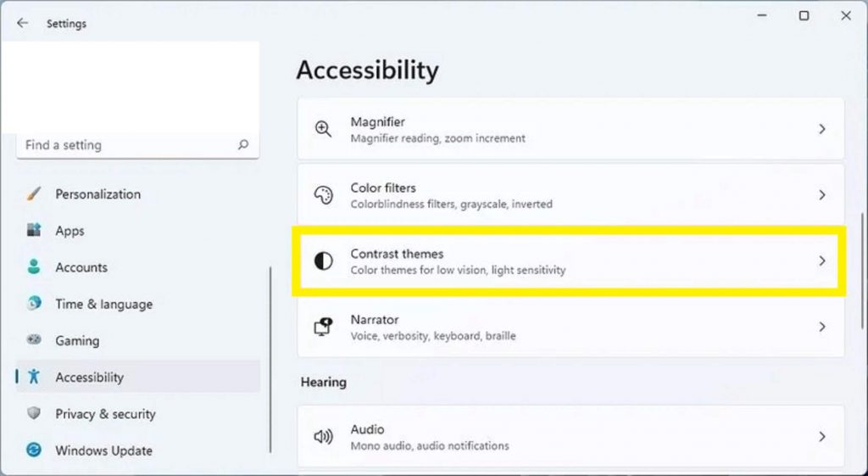868x476 pixels.
Task: Expand Magnifier settings with its chevron
Action: (821, 129)
